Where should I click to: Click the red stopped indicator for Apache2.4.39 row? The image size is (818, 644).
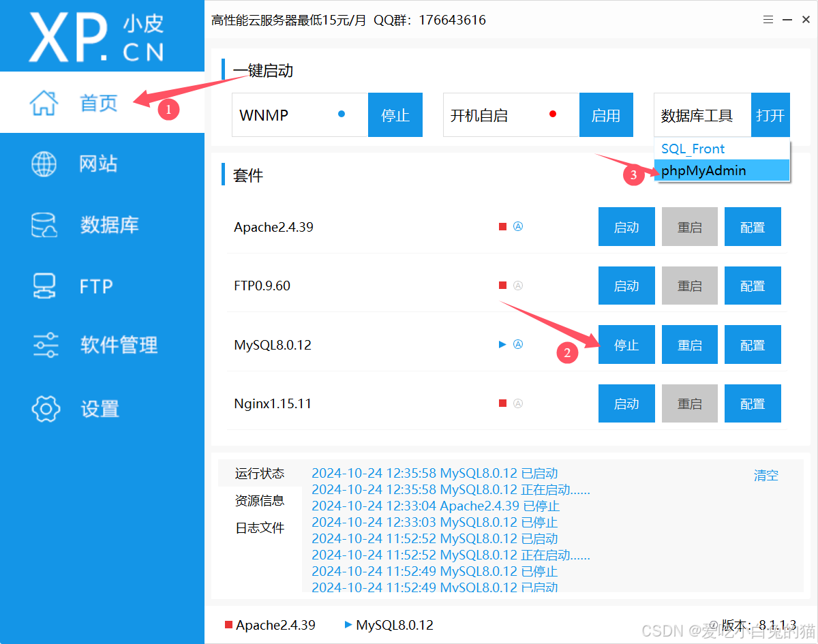502,227
